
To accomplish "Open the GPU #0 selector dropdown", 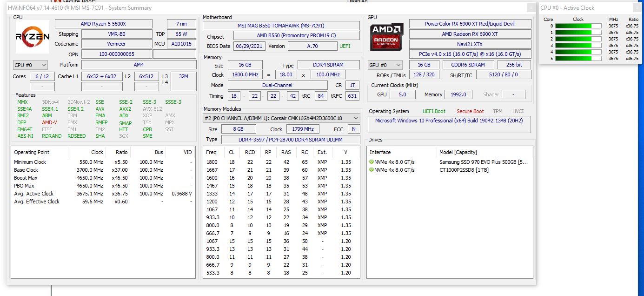I will point(385,65).
